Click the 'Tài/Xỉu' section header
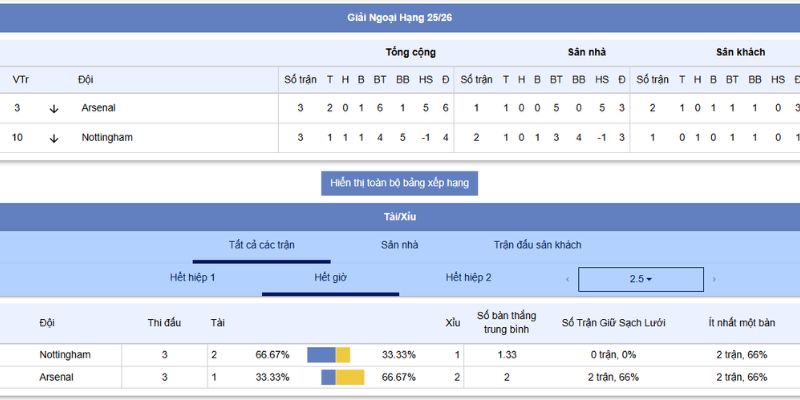Viewport: 800px width, 400px height. [x=400, y=216]
